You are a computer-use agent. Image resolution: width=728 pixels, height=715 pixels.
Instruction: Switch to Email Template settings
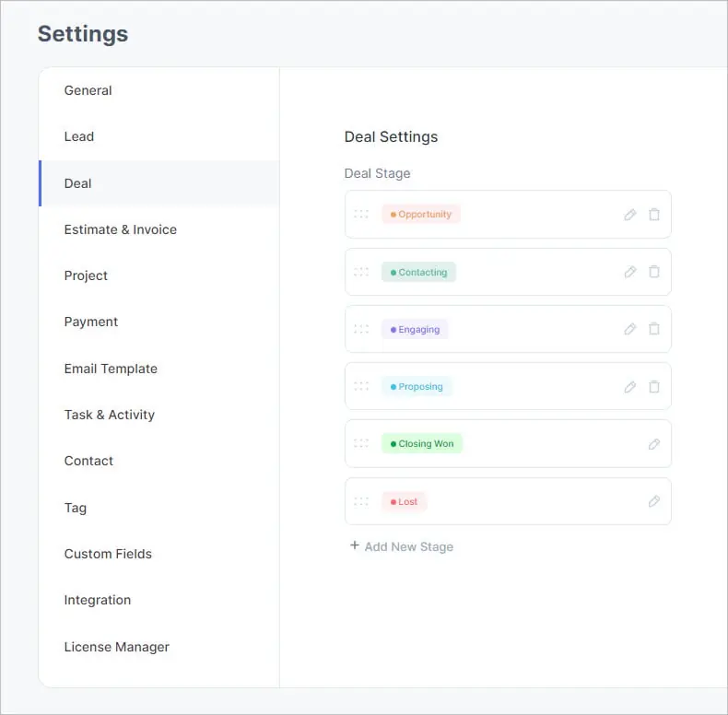tap(159, 369)
